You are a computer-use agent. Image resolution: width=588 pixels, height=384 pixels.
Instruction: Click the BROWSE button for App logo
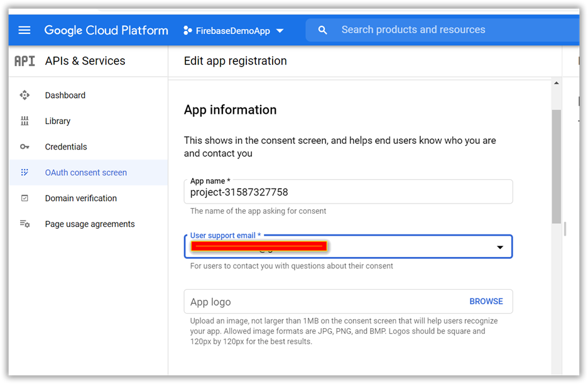pyautogui.click(x=486, y=302)
